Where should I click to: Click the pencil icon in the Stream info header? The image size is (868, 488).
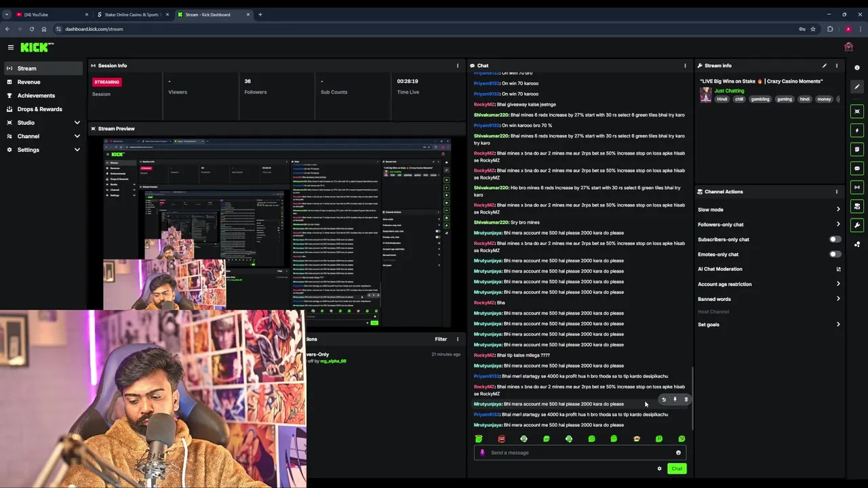click(825, 66)
